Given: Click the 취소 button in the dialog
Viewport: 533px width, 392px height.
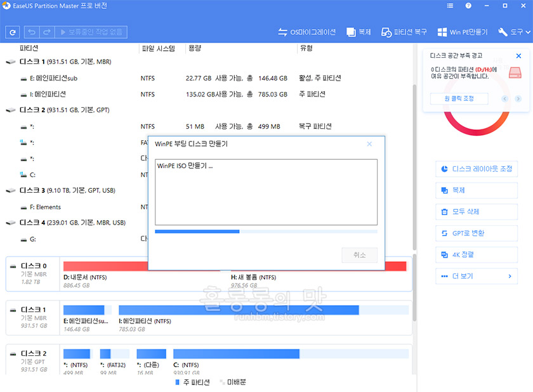Looking at the screenshot, I should (x=359, y=255).
